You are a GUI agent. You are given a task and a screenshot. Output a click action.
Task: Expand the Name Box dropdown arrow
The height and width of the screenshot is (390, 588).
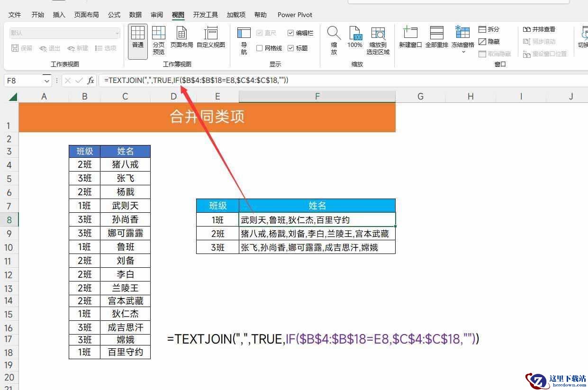tap(46, 81)
